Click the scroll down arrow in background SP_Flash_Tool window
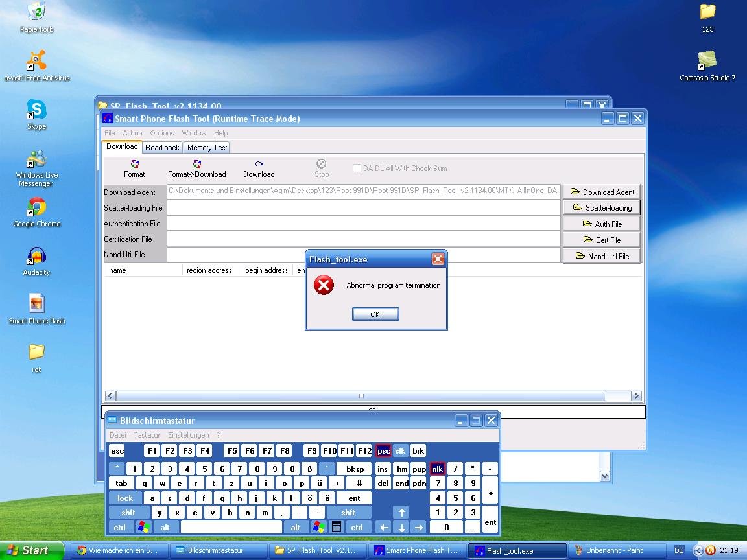This screenshot has height=560, width=747. coord(604,476)
